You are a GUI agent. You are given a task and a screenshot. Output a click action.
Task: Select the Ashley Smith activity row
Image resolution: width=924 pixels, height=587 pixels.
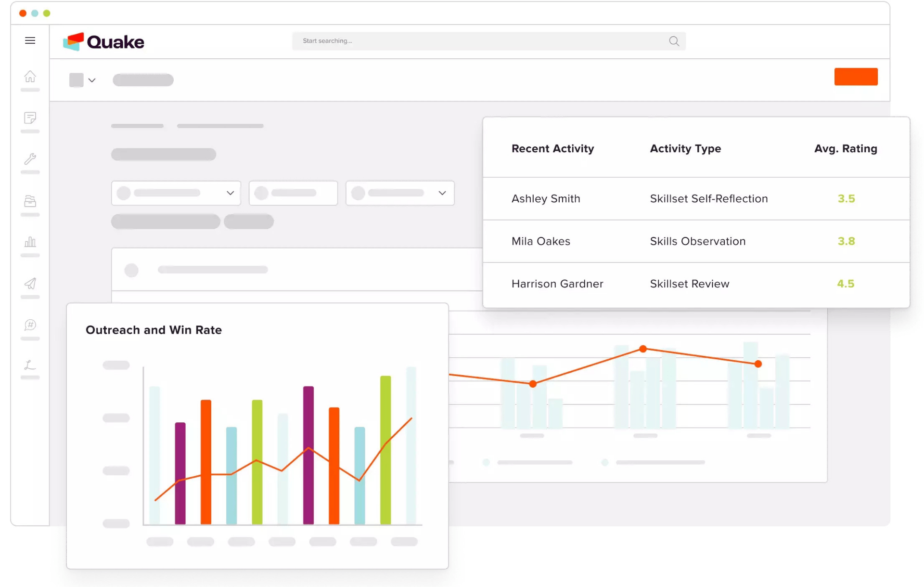pyautogui.click(x=546, y=199)
